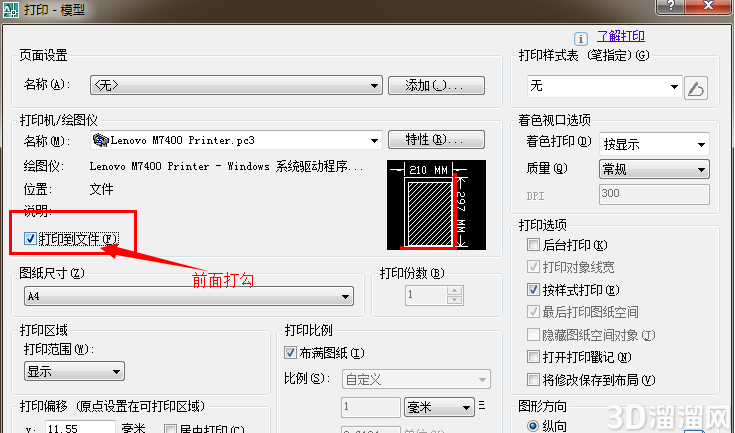735x433 pixels.
Task: Click the 添加 button
Action: (x=436, y=85)
